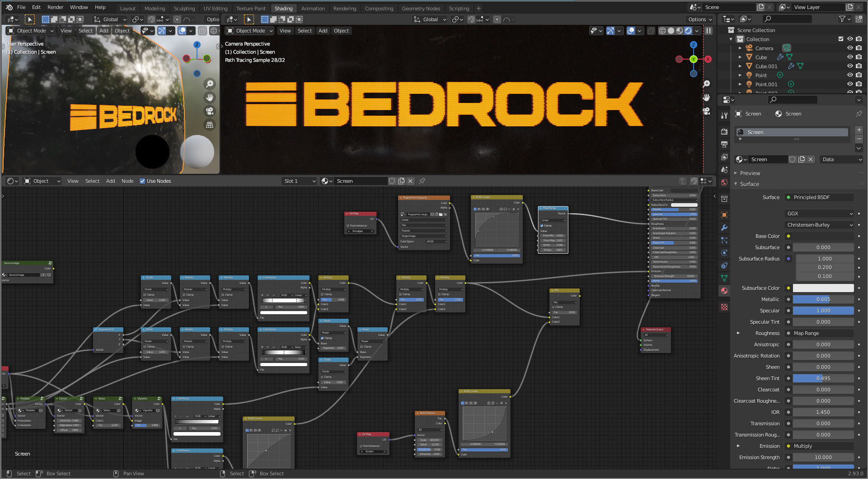868x479 pixels.
Task: Toggle orthographic grid icon in left viewport
Action: [x=210, y=125]
